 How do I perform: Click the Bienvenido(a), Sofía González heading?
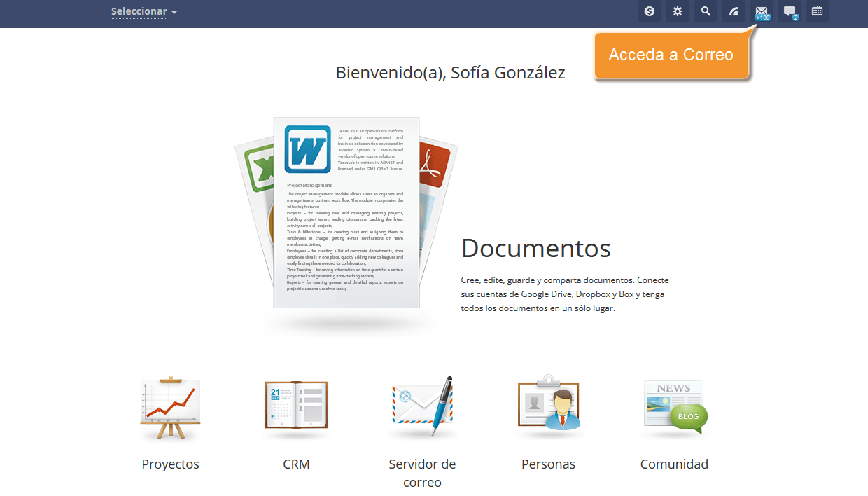click(x=450, y=72)
